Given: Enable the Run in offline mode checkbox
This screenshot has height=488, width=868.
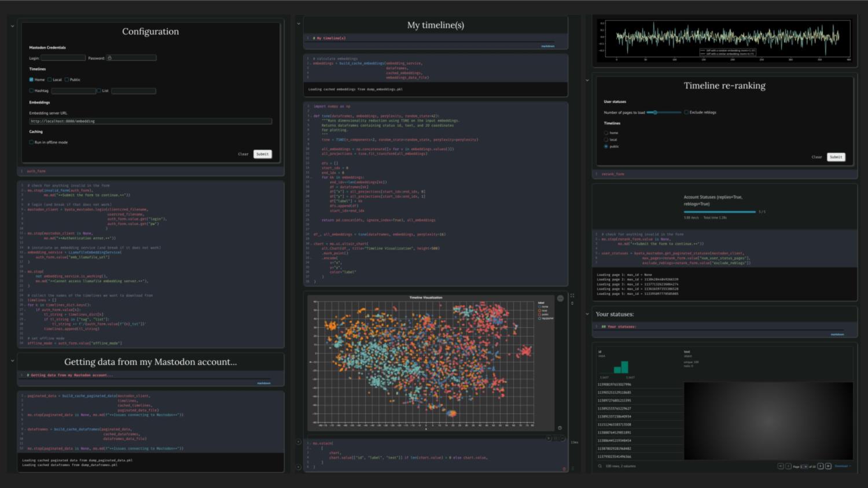Looking at the screenshot, I should pos(31,142).
